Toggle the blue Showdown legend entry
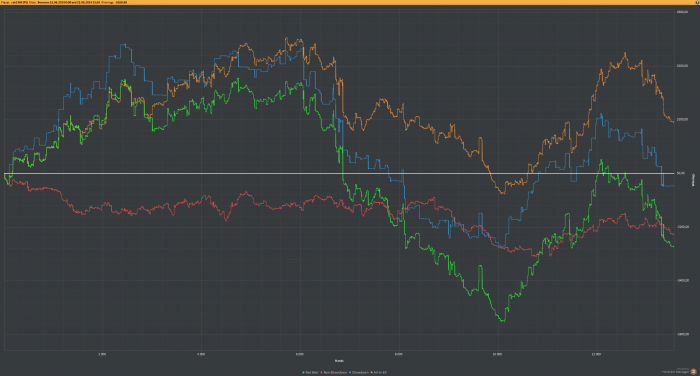This screenshot has height=376, width=700. click(358, 372)
